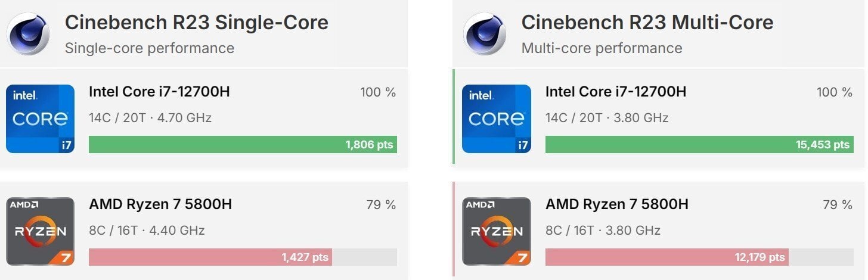Click the 79 % label in Multi-Core panel
Image resolution: width=868 pixels, height=280 pixels.
pyautogui.click(x=838, y=205)
